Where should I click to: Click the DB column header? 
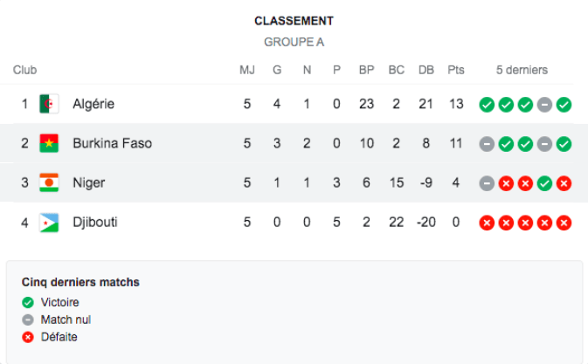426,70
